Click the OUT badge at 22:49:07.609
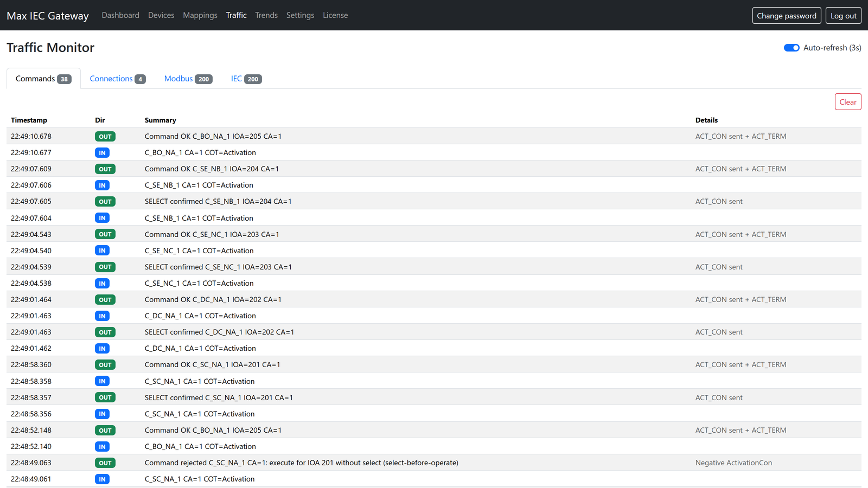The width and height of the screenshot is (868, 488). coord(105,169)
